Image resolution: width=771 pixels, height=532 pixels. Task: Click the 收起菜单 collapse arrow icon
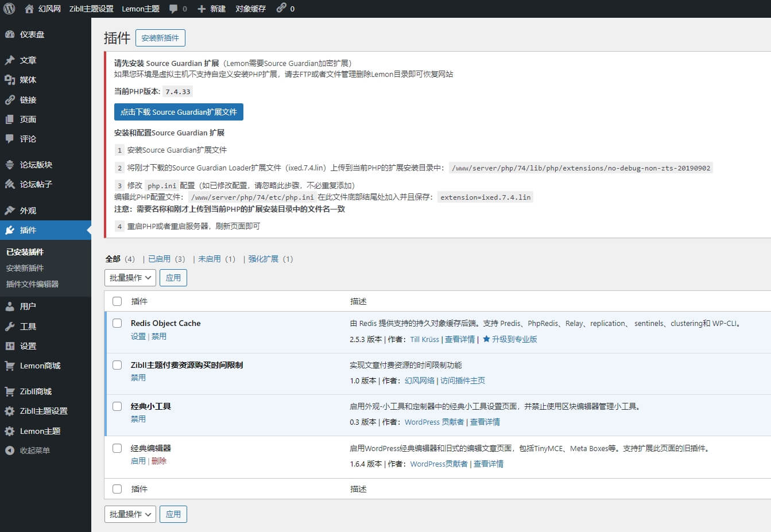(x=10, y=451)
